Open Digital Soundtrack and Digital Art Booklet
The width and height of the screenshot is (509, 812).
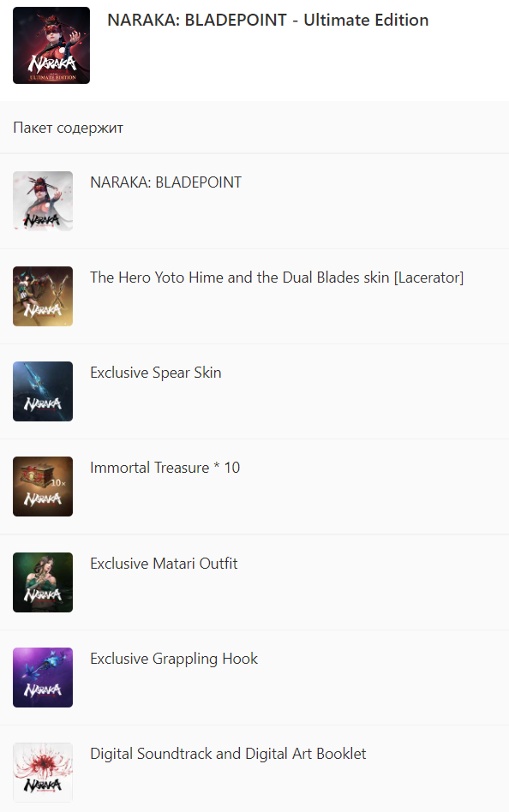tap(228, 754)
